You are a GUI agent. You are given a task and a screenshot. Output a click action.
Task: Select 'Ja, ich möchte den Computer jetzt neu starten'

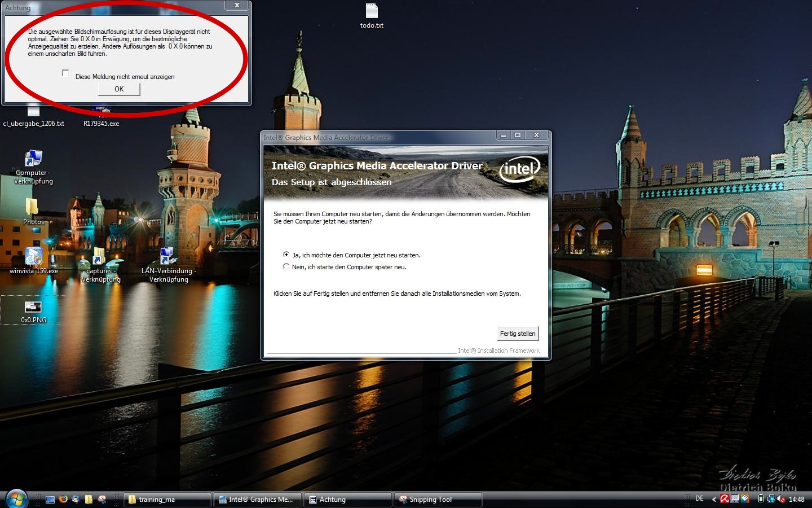click(x=286, y=255)
